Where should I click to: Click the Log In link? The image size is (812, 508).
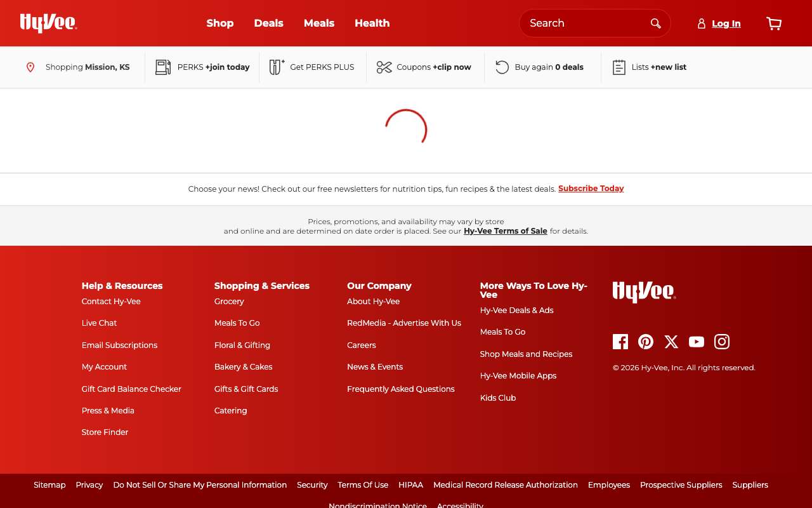(726, 23)
